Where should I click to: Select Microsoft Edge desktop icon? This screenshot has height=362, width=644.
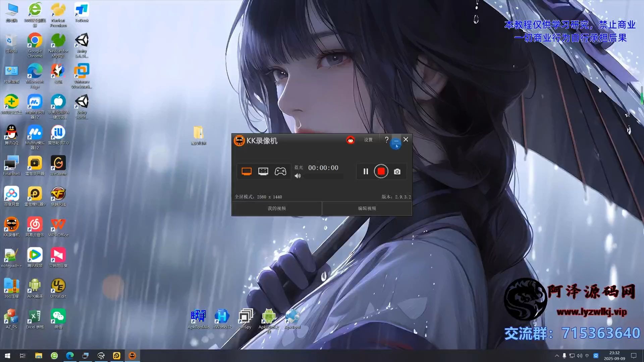pyautogui.click(x=35, y=76)
